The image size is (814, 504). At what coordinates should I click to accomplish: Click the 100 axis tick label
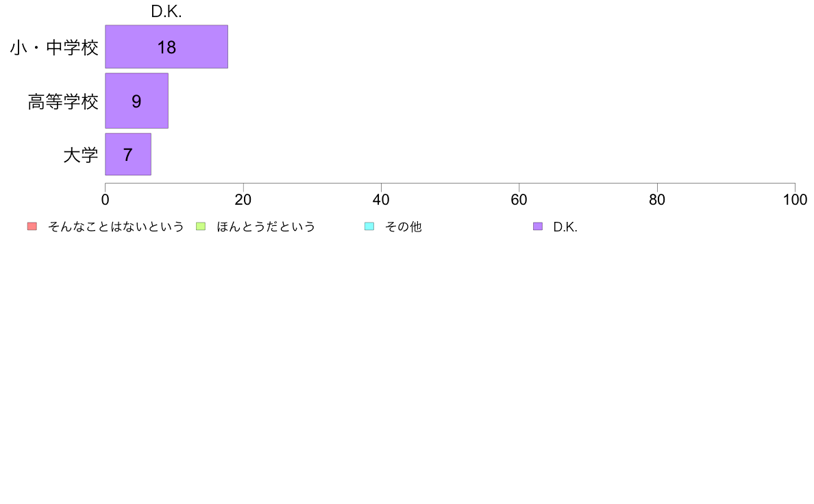coord(795,200)
